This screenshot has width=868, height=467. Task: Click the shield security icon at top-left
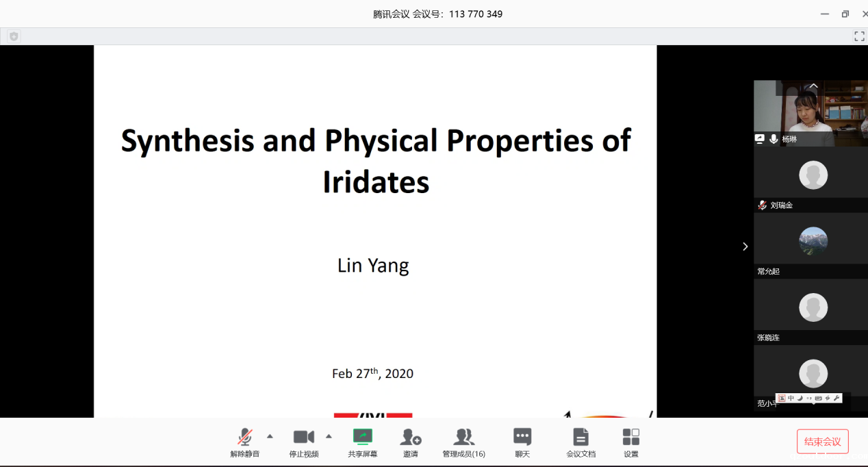pos(14,36)
